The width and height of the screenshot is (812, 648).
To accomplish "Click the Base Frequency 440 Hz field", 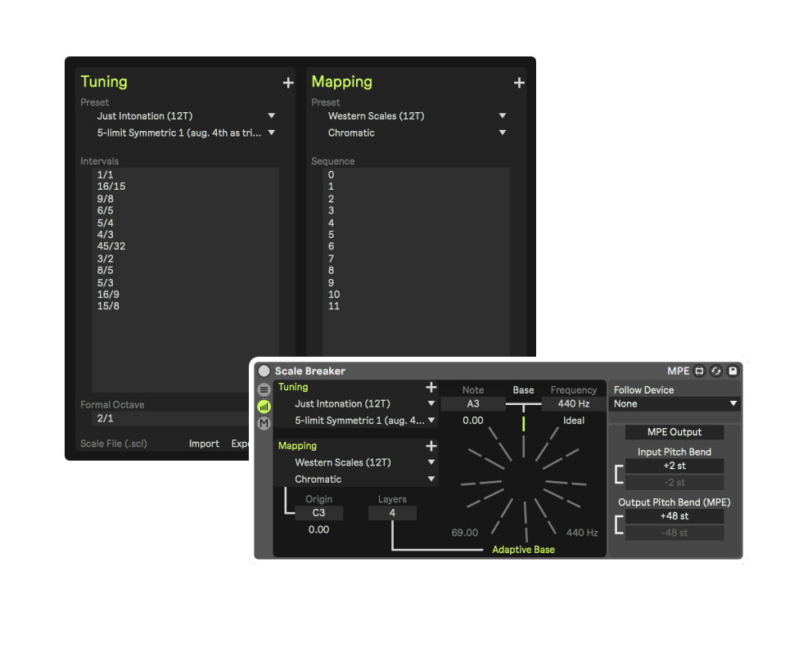I will (x=573, y=403).
